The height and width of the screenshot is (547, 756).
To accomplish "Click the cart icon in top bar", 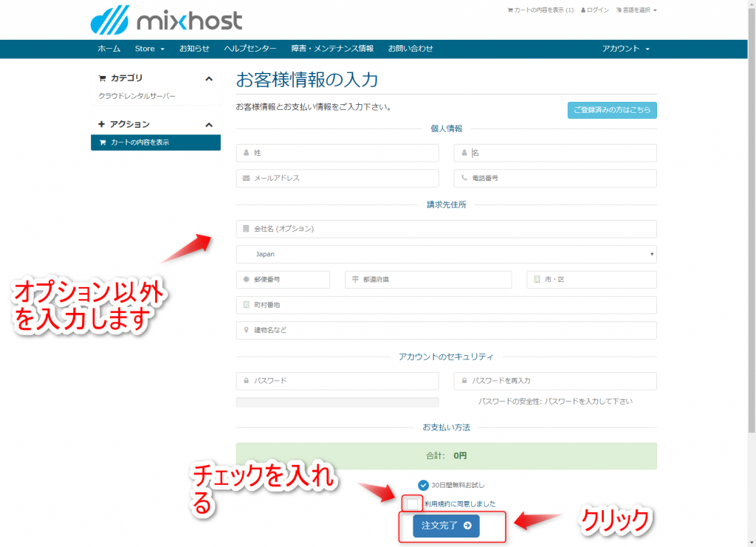I will 509,10.
